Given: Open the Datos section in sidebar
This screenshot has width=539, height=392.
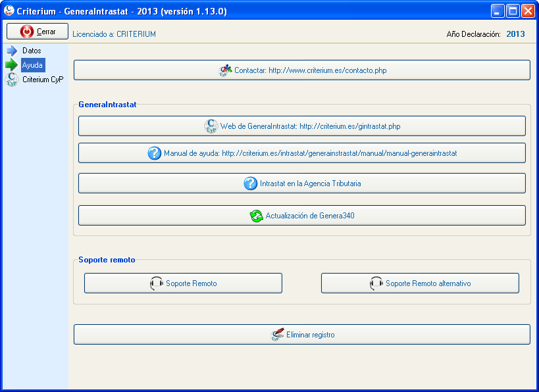Looking at the screenshot, I should [32, 51].
